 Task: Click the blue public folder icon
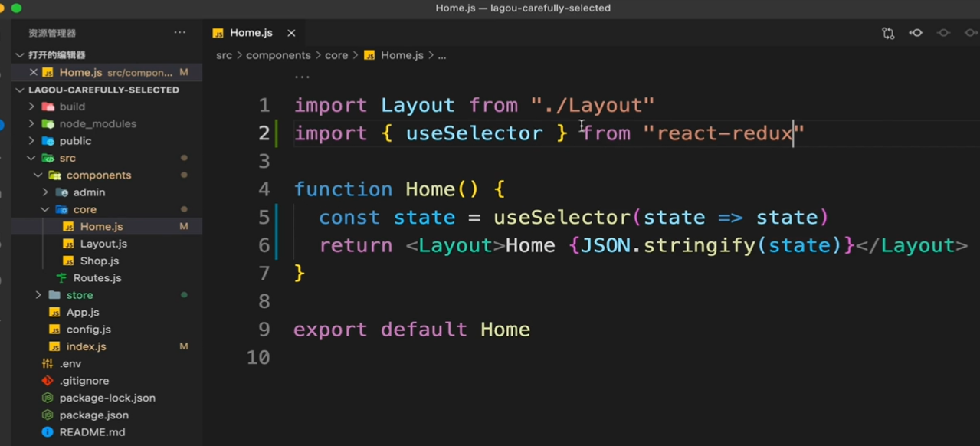(x=48, y=141)
